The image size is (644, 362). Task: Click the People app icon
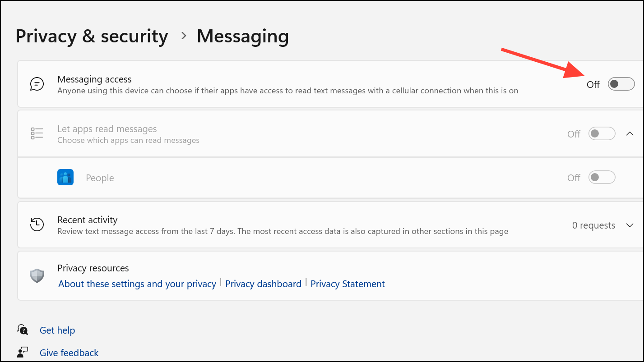click(x=65, y=178)
